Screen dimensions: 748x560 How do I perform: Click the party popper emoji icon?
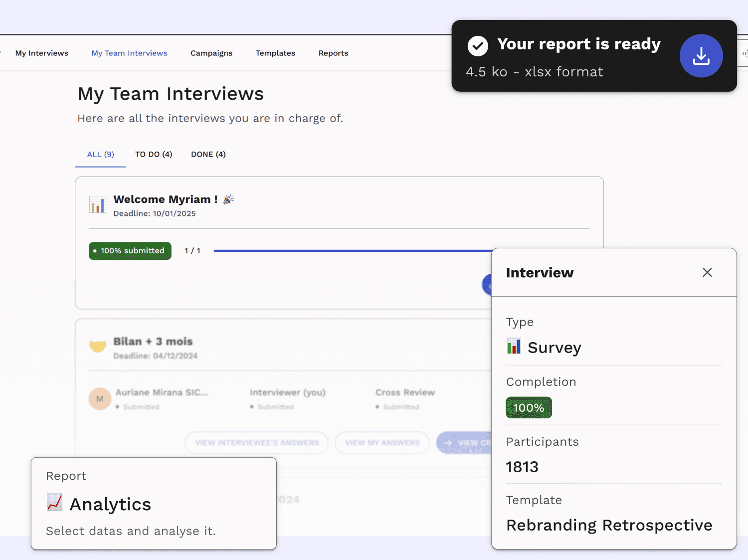pyautogui.click(x=229, y=199)
